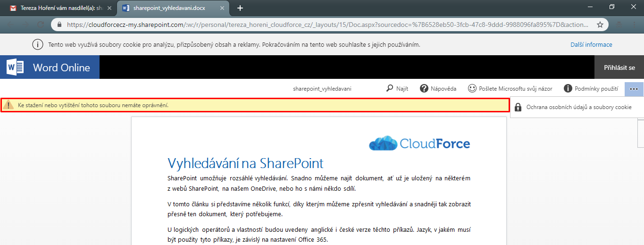Click the paragraph starting "U logických operátorů"

tap(319, 234)
